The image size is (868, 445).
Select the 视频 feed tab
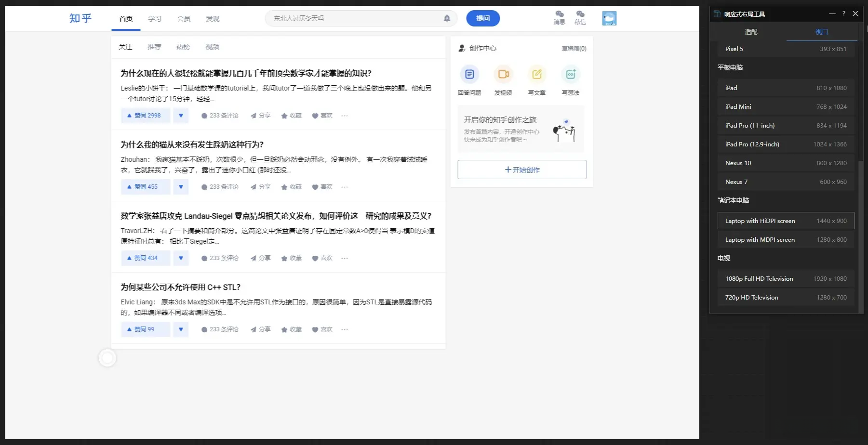tap(212, 47)
